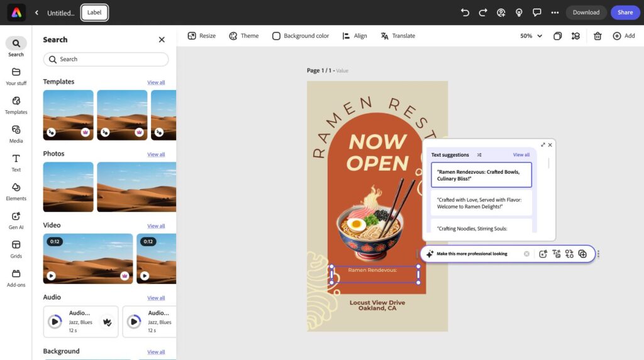Click the Grids icon in sidebar
The image size is (644, 360).
[16, 249]
